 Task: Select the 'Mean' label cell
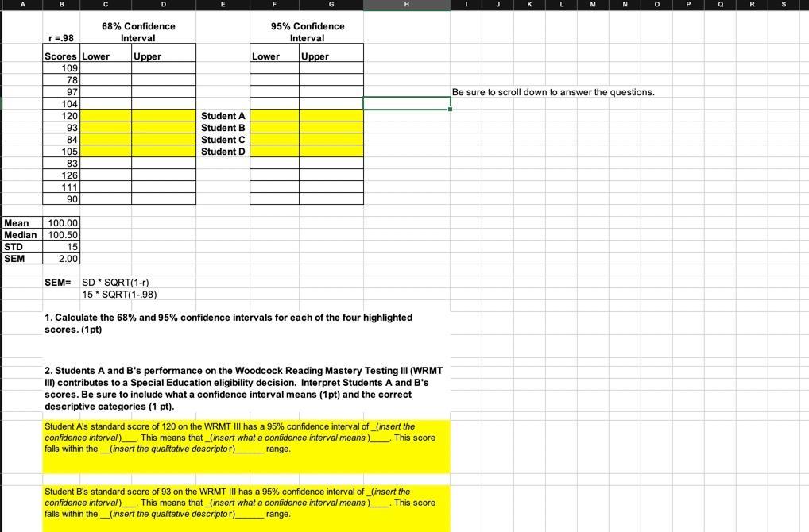tap(22, 222)
